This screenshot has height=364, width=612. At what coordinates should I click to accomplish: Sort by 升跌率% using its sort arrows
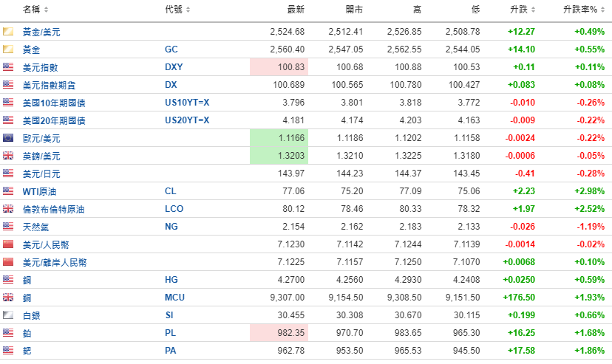point(605,10)
